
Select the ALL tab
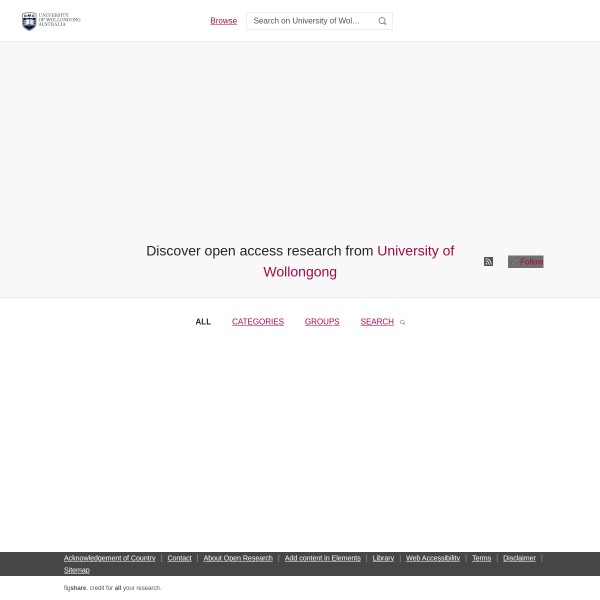click(x=203, y=322)
